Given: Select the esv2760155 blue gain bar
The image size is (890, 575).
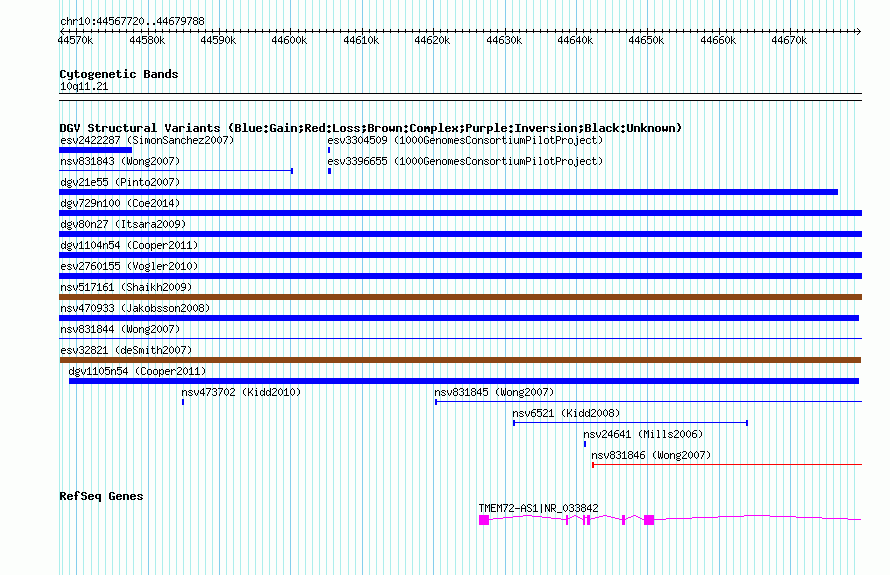Looking at the screenshot, I should point(460,276).
